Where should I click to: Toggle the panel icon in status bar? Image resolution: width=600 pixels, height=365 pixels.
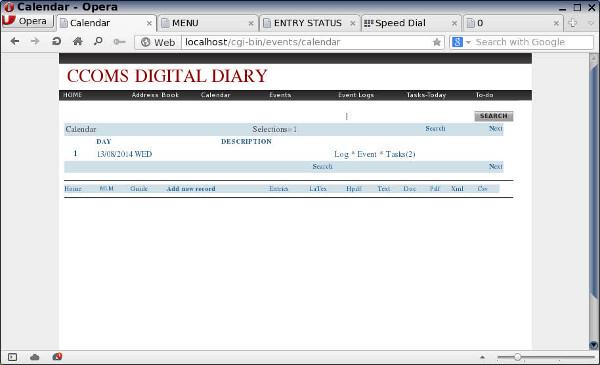pyautogui.click(x=12, y=357)
